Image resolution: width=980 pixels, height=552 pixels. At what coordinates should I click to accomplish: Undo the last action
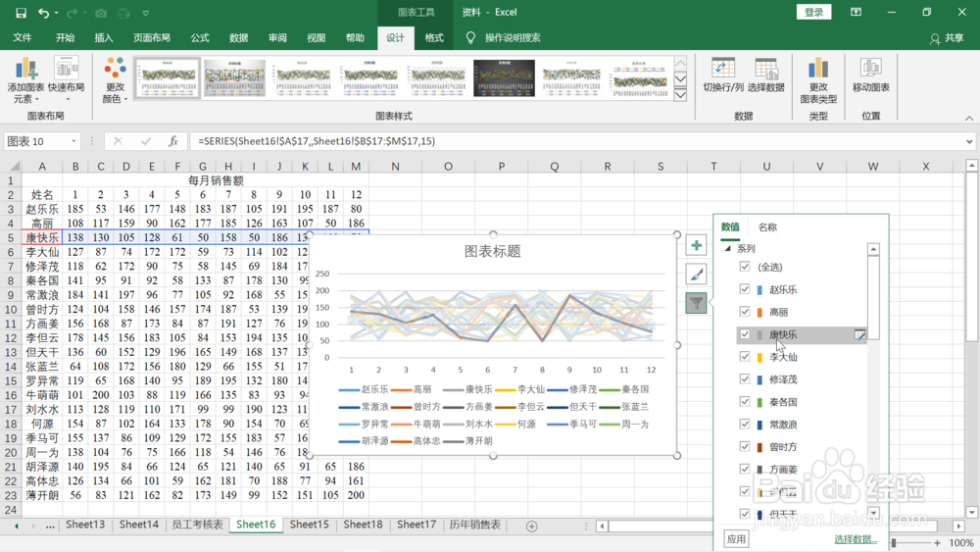coord(43,13)
